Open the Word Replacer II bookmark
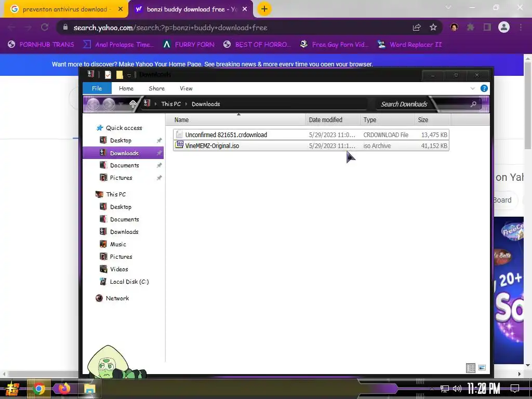 tap(409, 45)
